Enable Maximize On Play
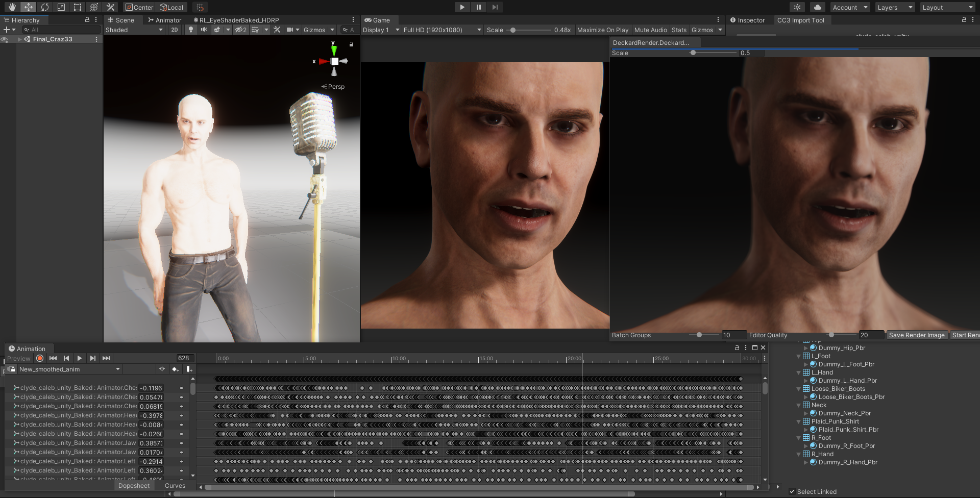 pyautogui.click(x=602, y=30)
